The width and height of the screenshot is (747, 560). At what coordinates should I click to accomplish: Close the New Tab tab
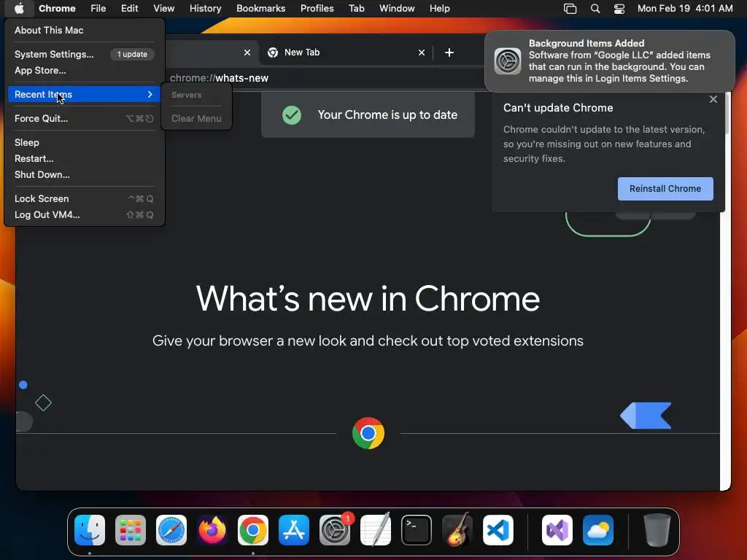(x=421, y=52)
